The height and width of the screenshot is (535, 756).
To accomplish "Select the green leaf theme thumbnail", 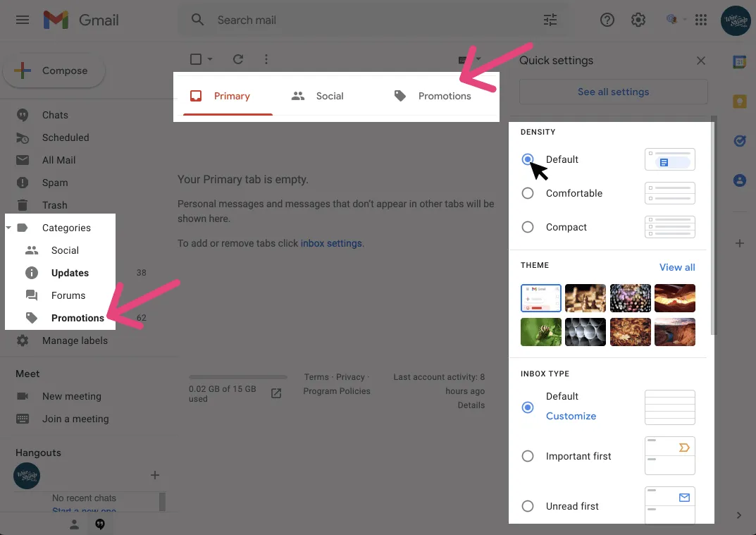I will click(540, 332).
